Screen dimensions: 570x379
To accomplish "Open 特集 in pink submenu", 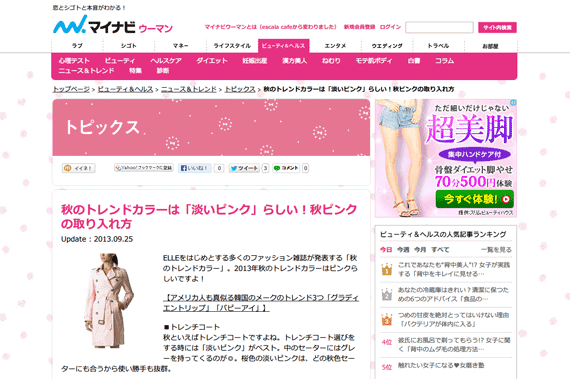I will [135, 70].
